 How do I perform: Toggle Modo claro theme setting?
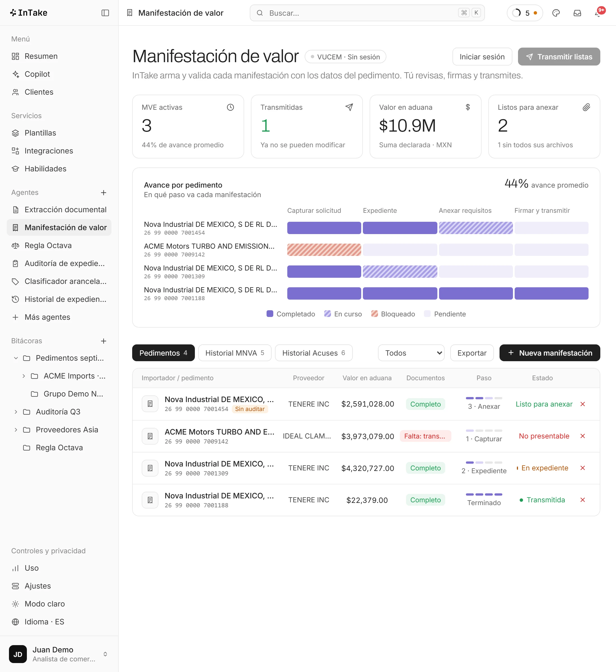(59, 604)
